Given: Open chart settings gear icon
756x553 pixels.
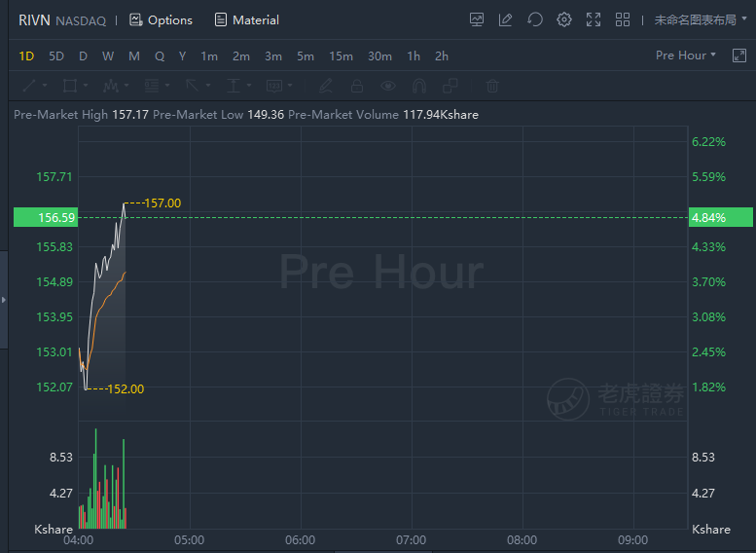Looking at the screenshot, I should click(x=564, y=19).
